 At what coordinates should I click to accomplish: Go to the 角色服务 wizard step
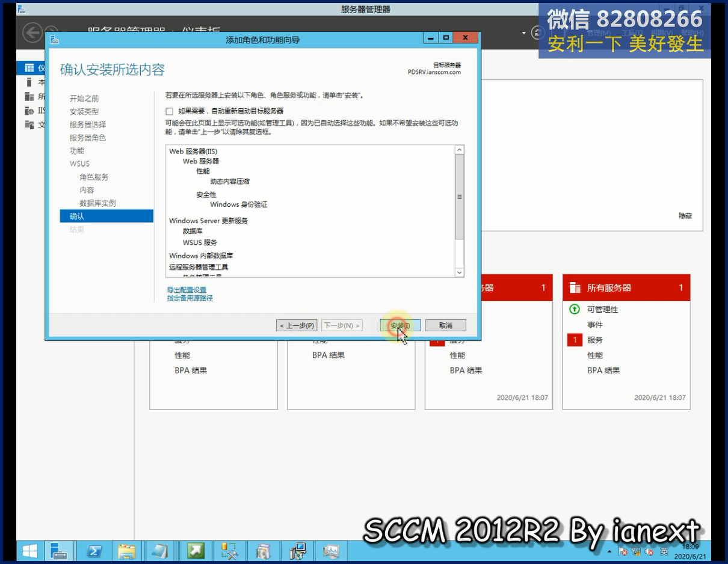(94, 177)
